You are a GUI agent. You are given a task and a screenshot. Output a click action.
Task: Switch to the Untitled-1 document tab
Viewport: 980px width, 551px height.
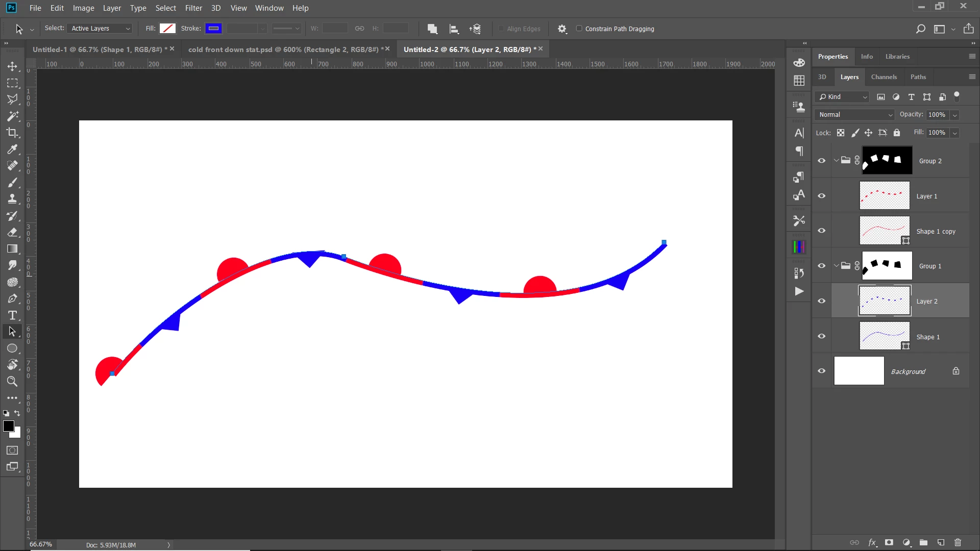tap(97, 49)
